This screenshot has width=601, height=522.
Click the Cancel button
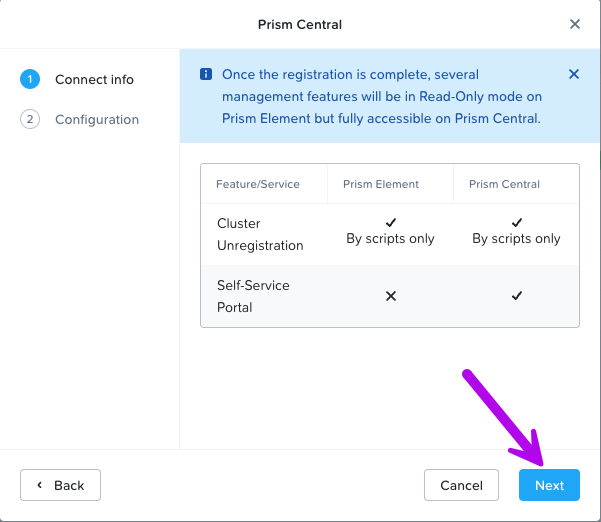pyautogui.click(x=461, y=485)
